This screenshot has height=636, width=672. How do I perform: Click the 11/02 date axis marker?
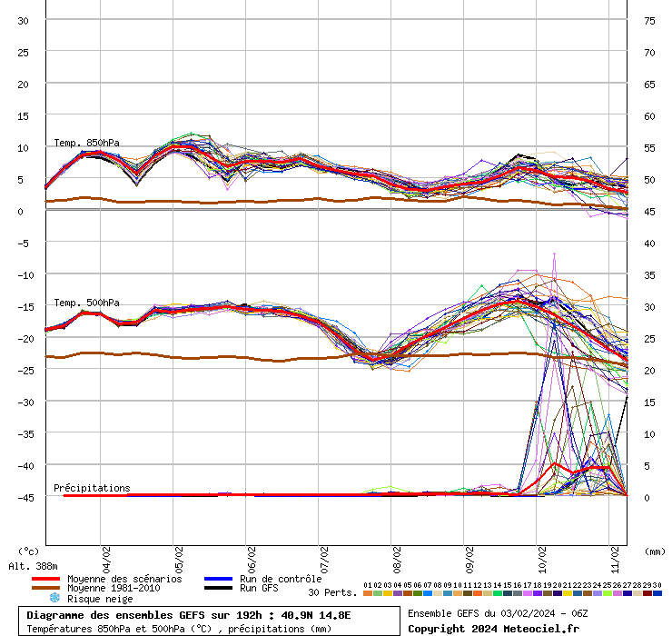(x=615, y=555)
